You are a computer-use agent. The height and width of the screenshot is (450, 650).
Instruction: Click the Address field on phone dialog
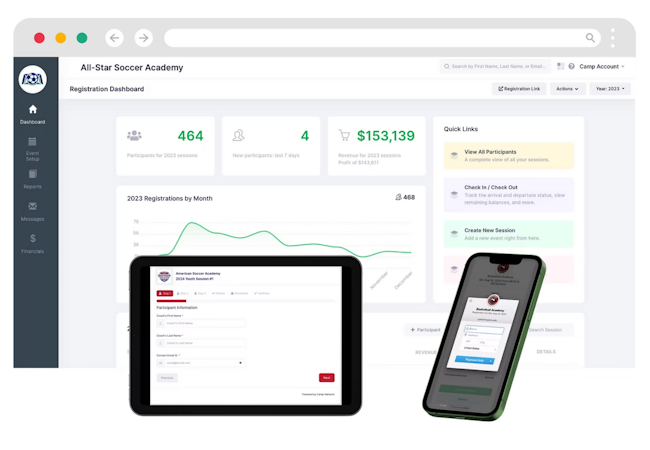coord(482,336)
